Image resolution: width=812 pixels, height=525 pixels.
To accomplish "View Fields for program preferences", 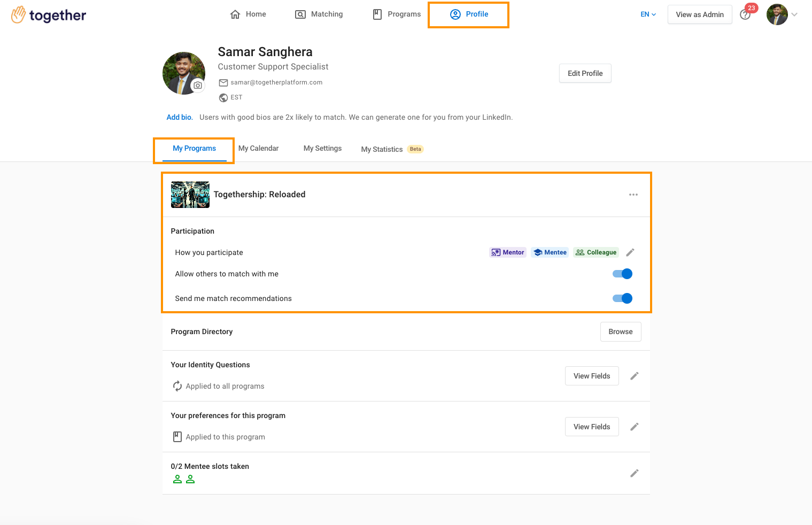I will pos(592,427).
